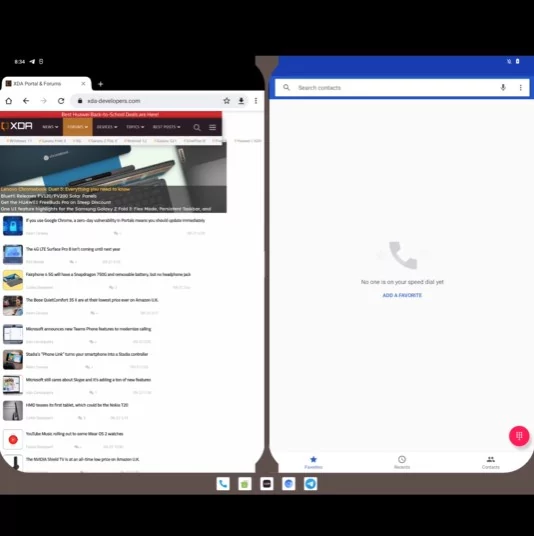Open Stadia's "Phone Link" controller article
The image size is (534, 536).
coord(87,354)
